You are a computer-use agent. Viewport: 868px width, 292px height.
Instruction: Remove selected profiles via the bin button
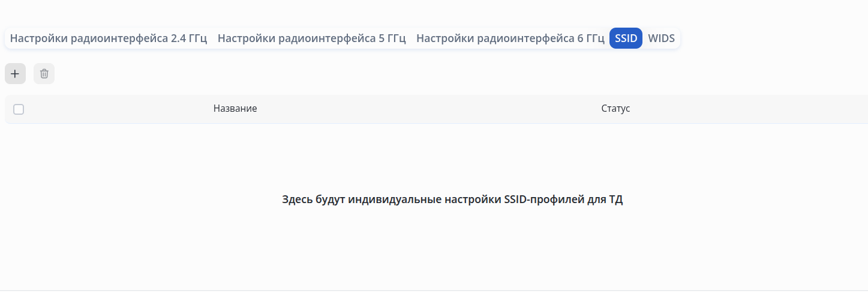click(44, 74)
